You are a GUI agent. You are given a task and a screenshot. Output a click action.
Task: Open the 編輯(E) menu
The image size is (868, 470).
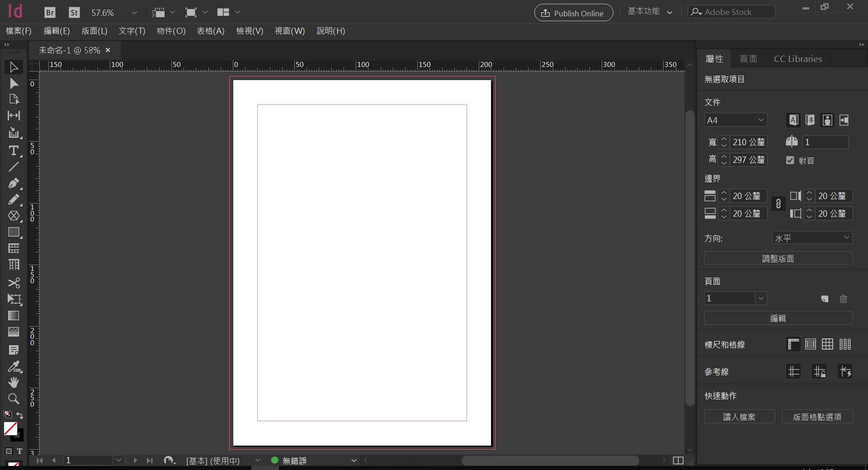pos(57,31)
